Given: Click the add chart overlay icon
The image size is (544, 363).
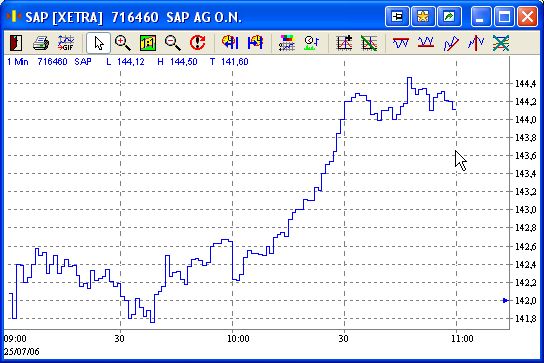Looking at the screenshot, I should (344, 43).
